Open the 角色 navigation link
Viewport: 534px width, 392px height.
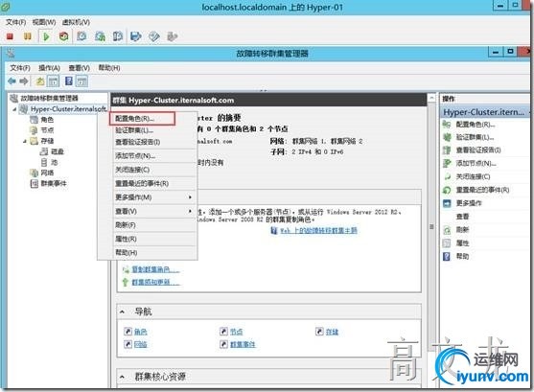tap(140, 332)
